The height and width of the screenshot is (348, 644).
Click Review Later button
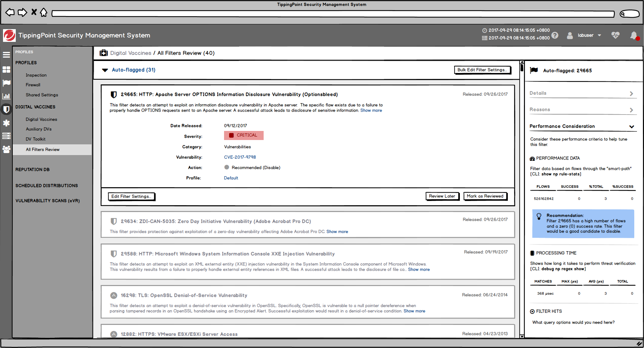[x=442, y=196]
